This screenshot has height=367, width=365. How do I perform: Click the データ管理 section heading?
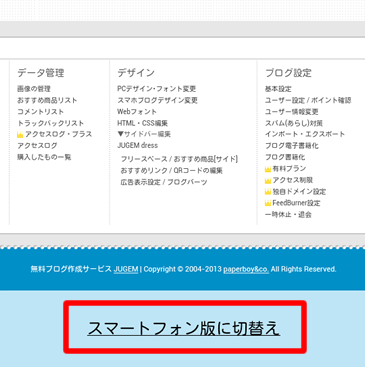pyautogui.click(x=41, y=73)
